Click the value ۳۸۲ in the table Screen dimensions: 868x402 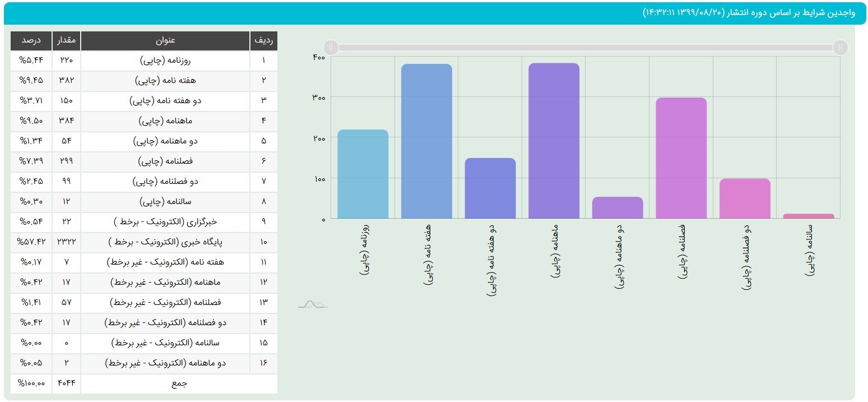click(67, 81)
